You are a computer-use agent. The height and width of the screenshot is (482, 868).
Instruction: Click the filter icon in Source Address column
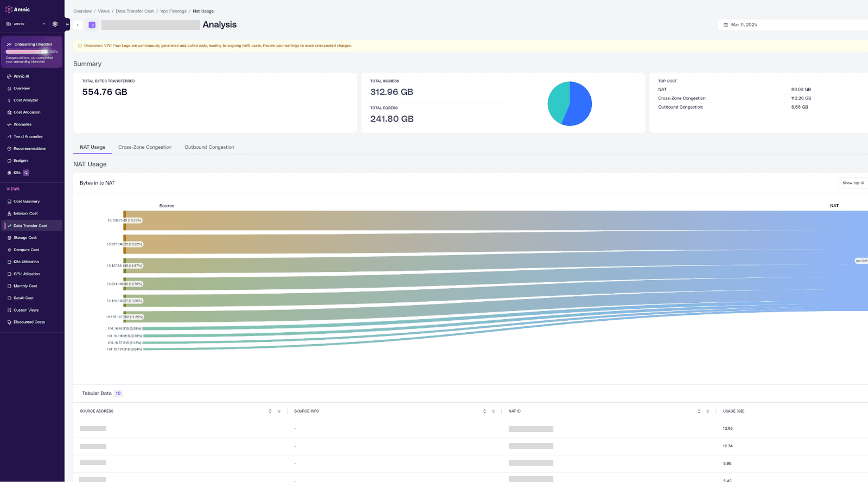(279, 411)
